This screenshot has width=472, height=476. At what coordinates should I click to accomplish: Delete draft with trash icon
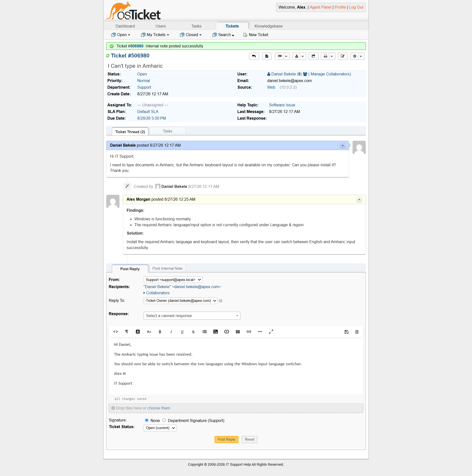[357, 332]
